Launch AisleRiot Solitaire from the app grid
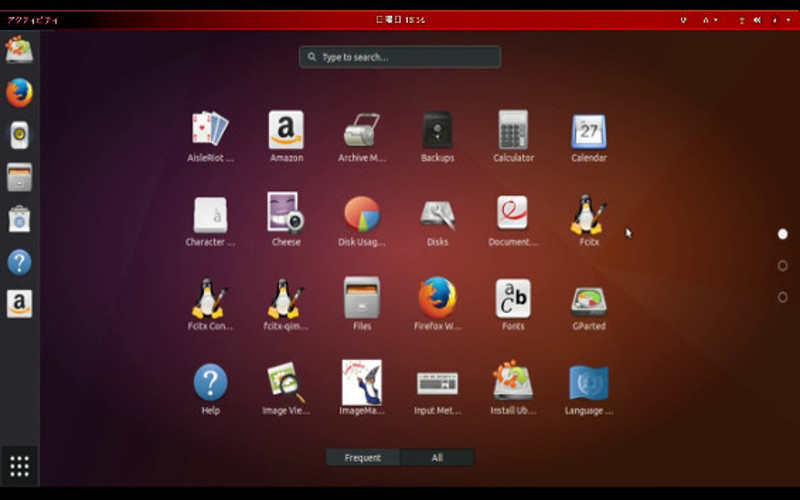 click(x=210, y=136)
